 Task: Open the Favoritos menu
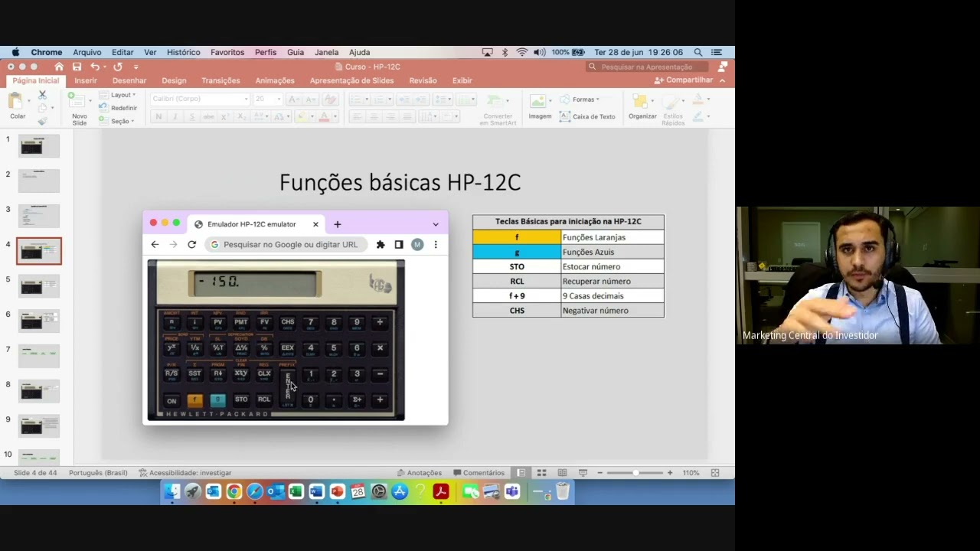[x=227, y=52]
